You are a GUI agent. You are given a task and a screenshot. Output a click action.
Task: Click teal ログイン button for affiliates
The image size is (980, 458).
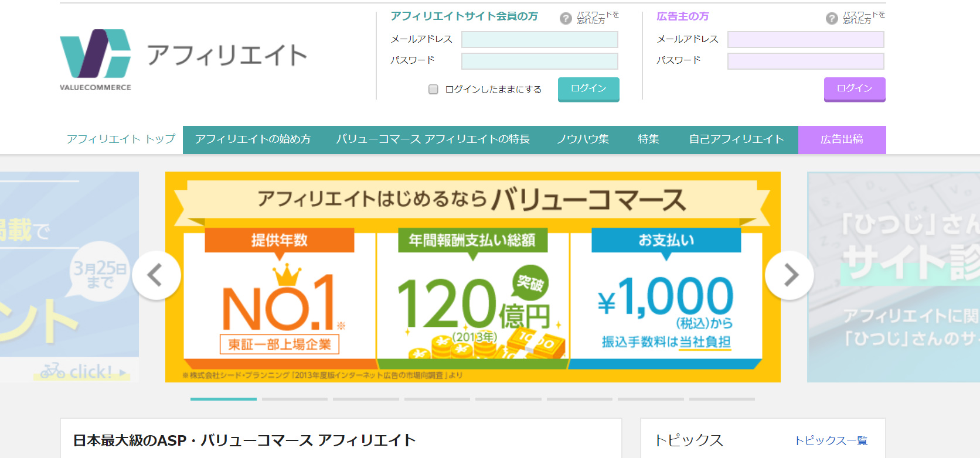pyautogui.click(x=588, y=89)
